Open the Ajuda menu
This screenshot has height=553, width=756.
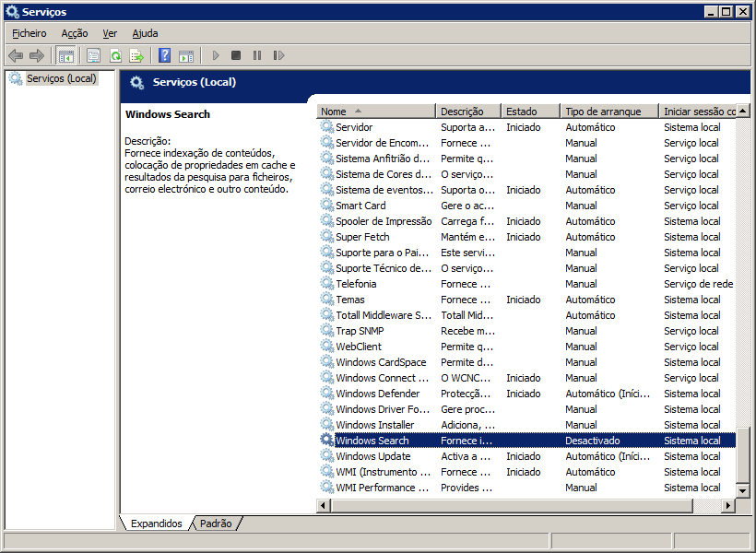145,33
